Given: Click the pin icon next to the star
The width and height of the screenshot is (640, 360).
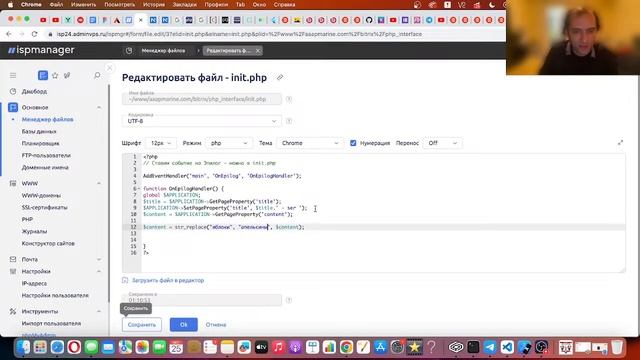Looking at the screenshot, I should click(x=67, y=75).
